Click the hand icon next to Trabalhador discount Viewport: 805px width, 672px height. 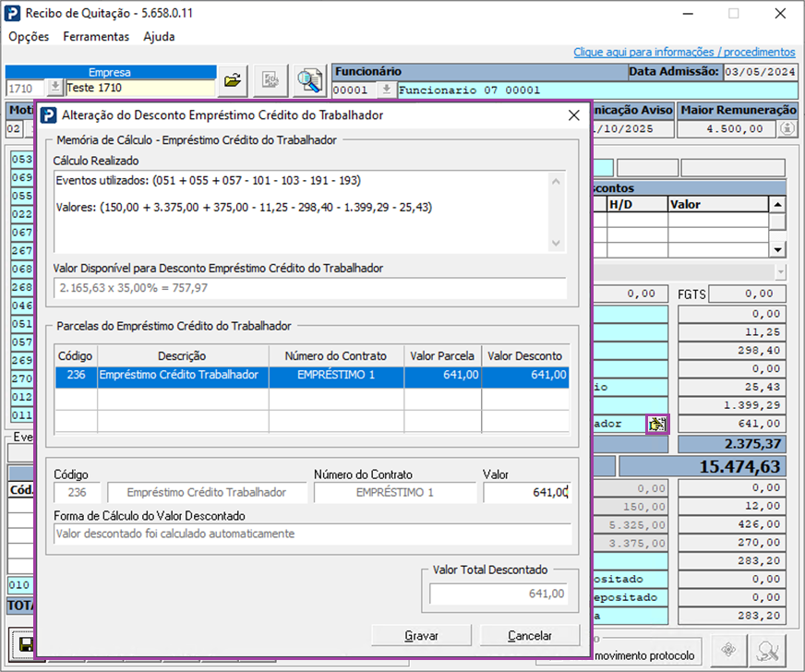[657, 424]
